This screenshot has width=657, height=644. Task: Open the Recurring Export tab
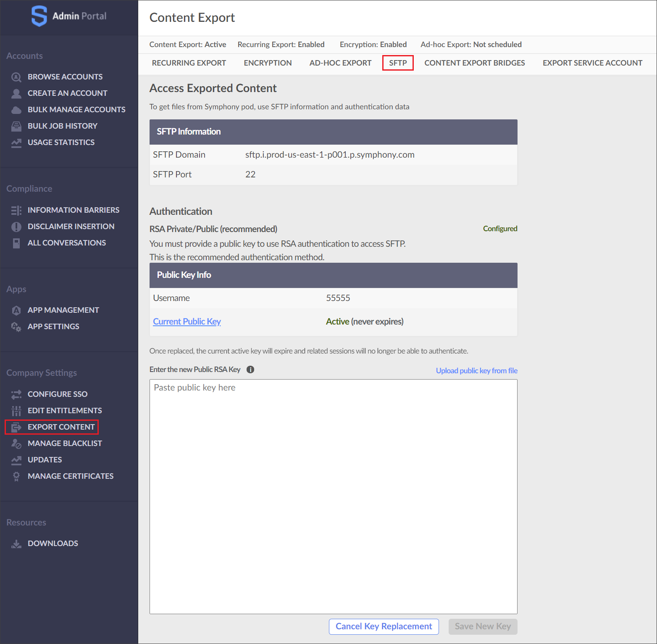pos(189,63)
